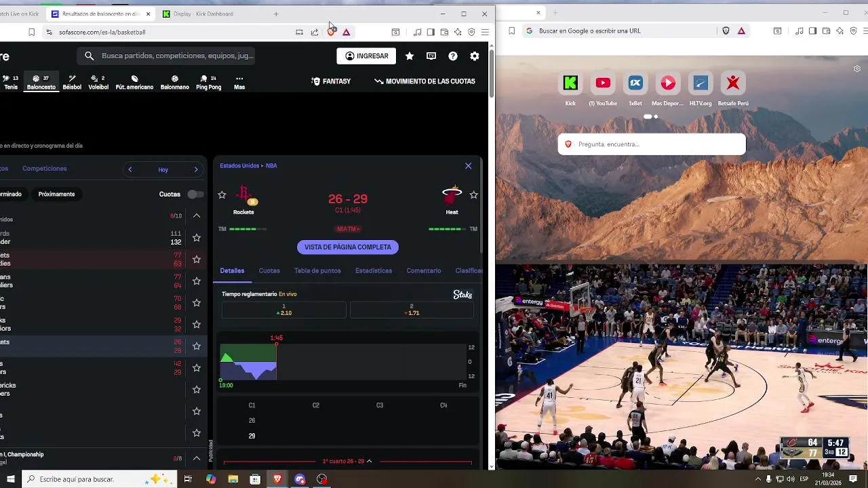This screenshot has width=868, height=488.
Task: Select the Balonmano sport tab
Action: [175, 82]
